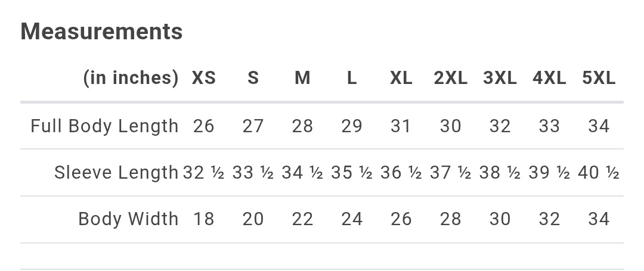Select the Sleeve Length row label
Viewport: 644px width, 271px height.
(116, 173)
